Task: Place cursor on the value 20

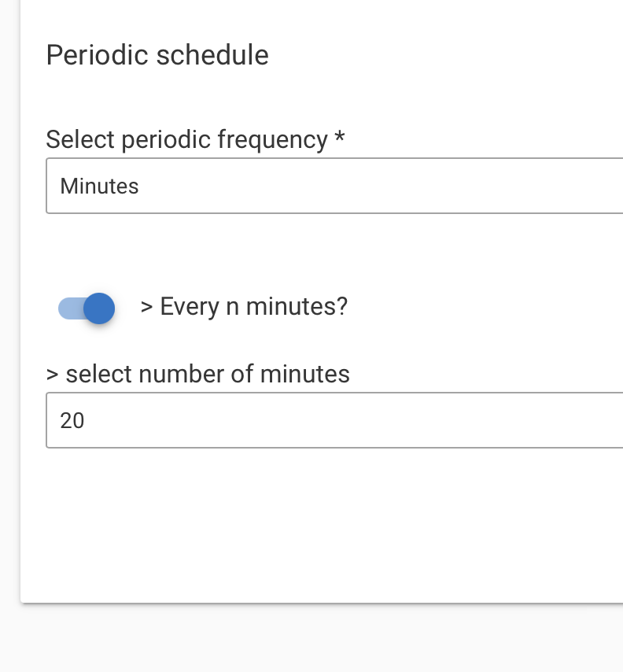Action: 72,420
